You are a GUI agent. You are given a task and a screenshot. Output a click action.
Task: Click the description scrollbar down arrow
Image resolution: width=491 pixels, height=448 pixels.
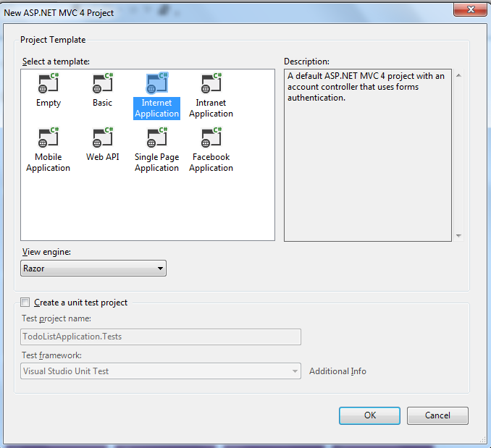point(458,235)
